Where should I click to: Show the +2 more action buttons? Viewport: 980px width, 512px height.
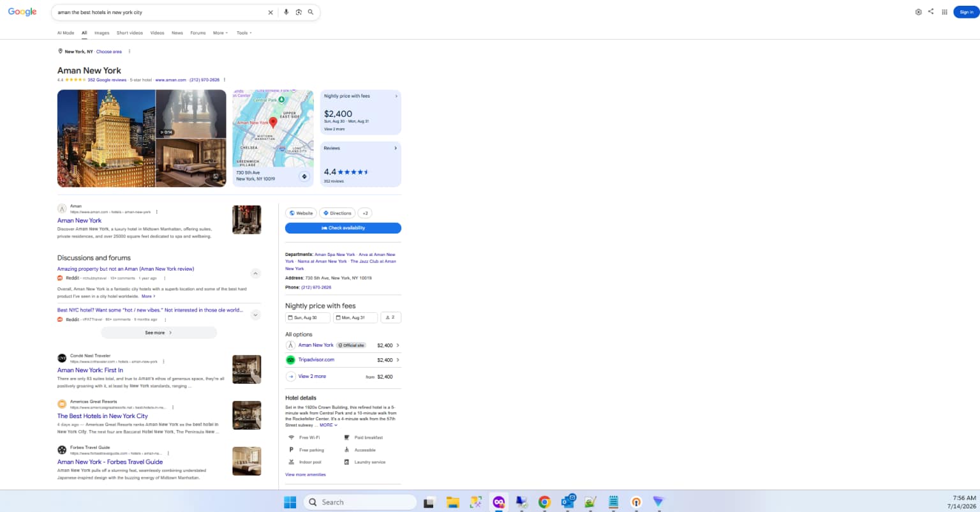365,213
